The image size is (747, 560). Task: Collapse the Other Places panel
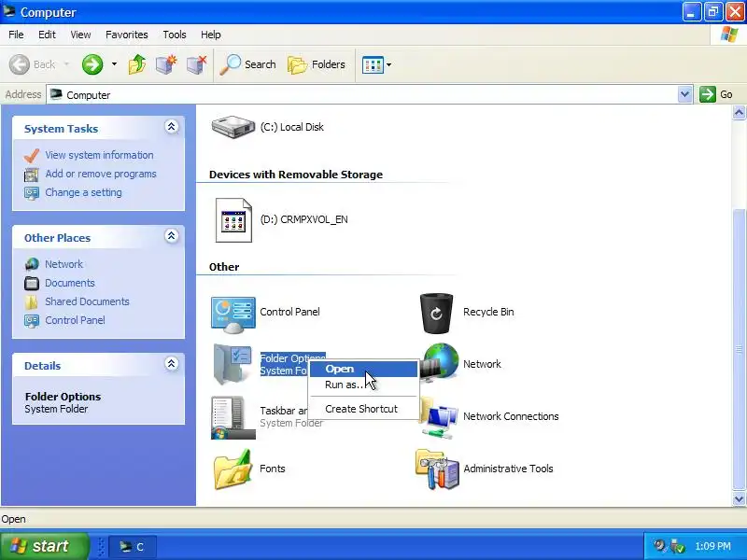172,236
